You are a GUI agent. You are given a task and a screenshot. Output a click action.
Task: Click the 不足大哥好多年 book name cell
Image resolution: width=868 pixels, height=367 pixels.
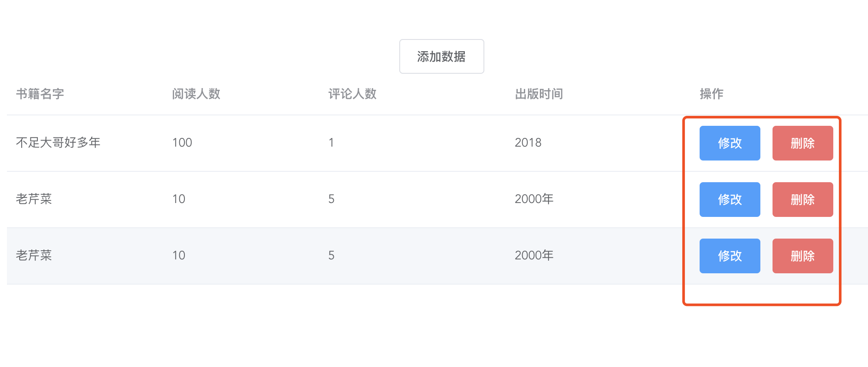point(58,142)
